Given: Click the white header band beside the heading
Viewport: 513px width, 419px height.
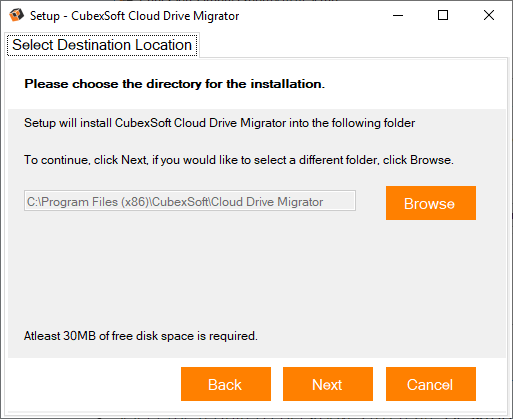Looking at the screenshot, I should 413,84.
